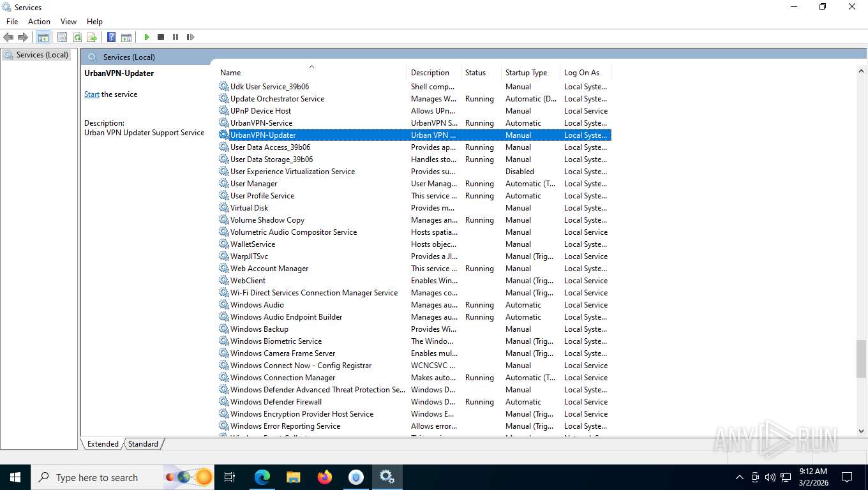Sort by the Startup Type column header
Viewport: 868px width, 490px height.
530,73
